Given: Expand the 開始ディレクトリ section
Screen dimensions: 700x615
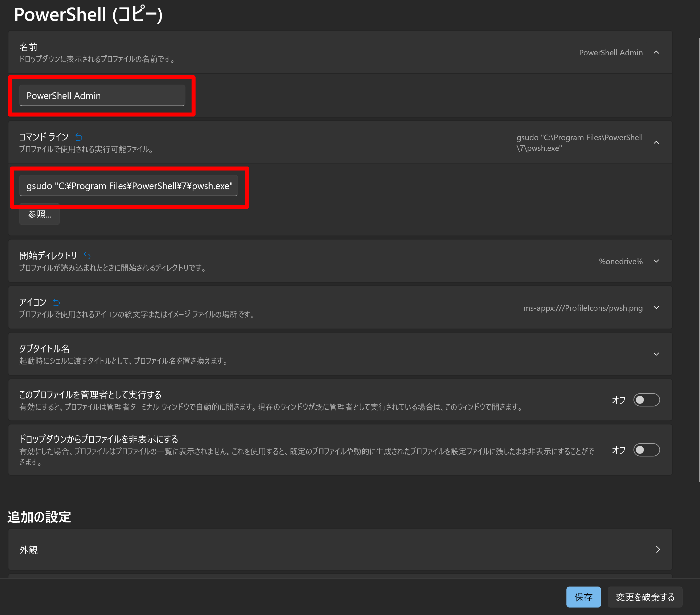Looking at the screenshot, I should (656, 261).
